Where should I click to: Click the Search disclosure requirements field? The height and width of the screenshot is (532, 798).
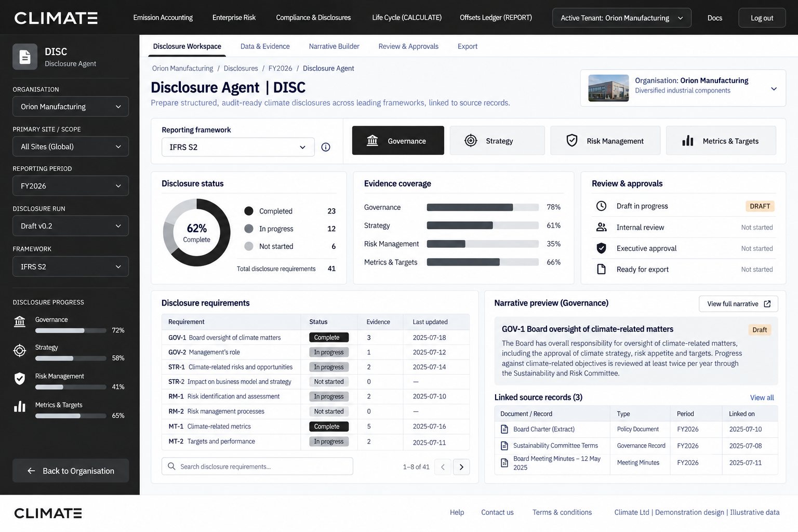point(257,466)
